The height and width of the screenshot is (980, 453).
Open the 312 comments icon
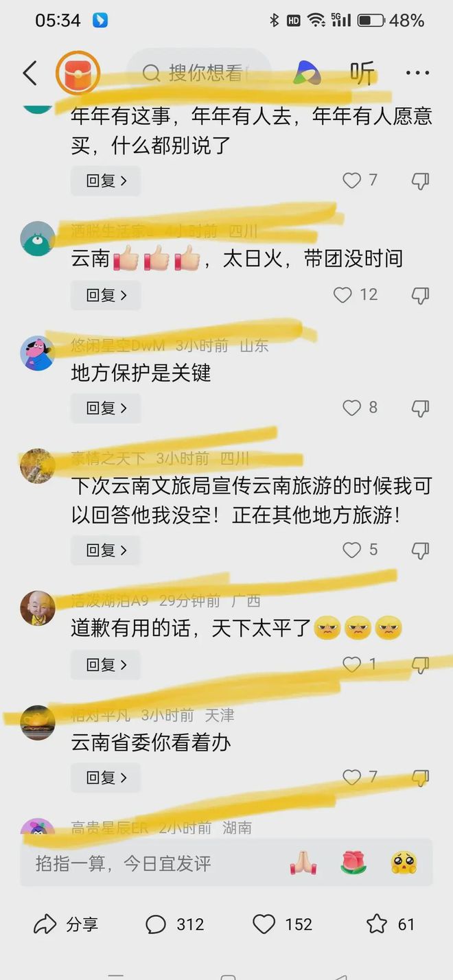coord(156,924)
